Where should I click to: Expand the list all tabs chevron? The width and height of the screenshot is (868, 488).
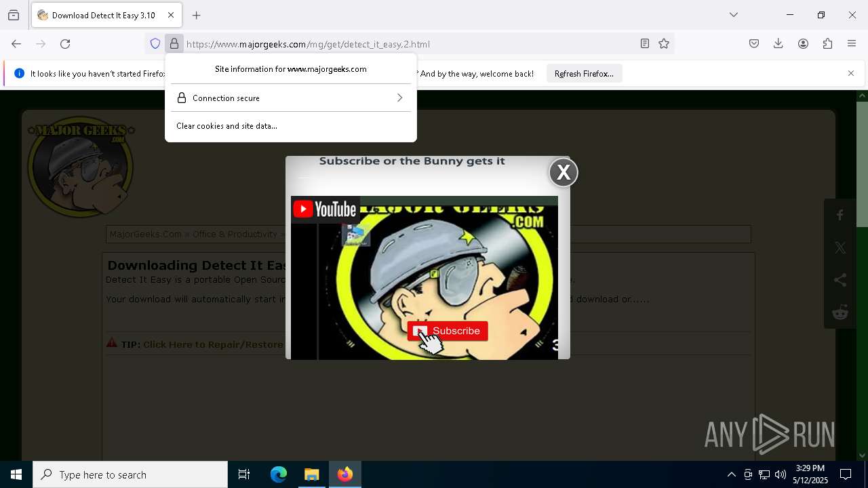[734, 15]
